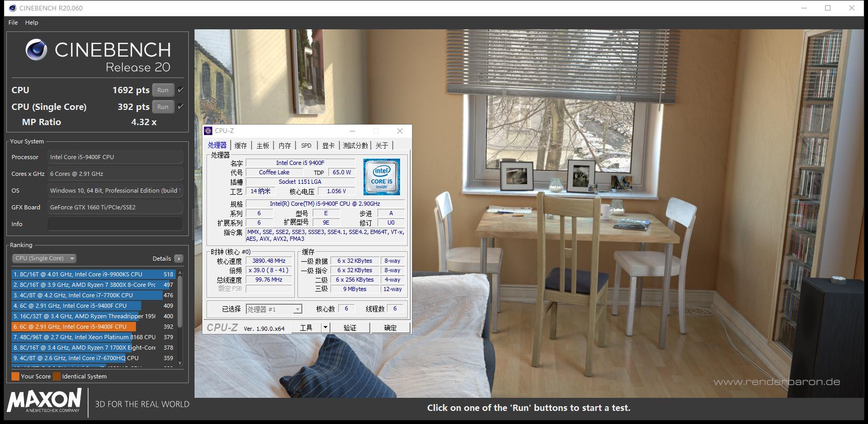Screen dimensions: 868x424
Task: Select highlighted ranking row 6 scoring 392
Action: (x=93, y=327)
